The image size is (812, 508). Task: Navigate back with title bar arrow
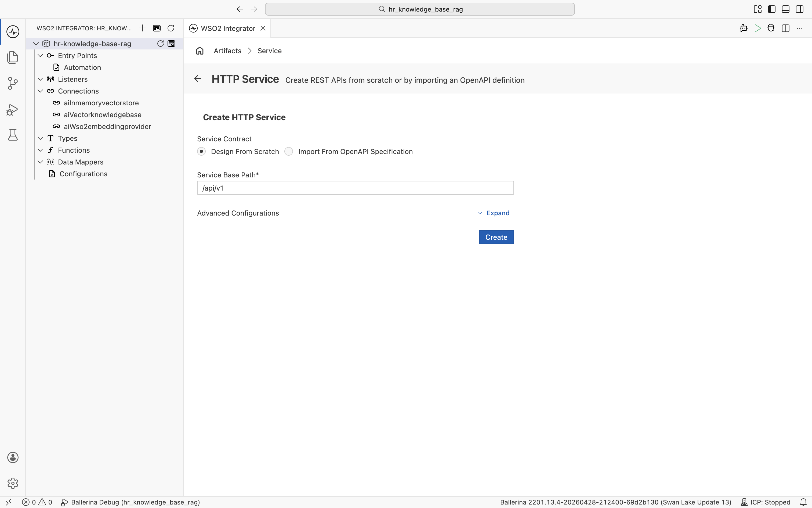tap(240, 9)
